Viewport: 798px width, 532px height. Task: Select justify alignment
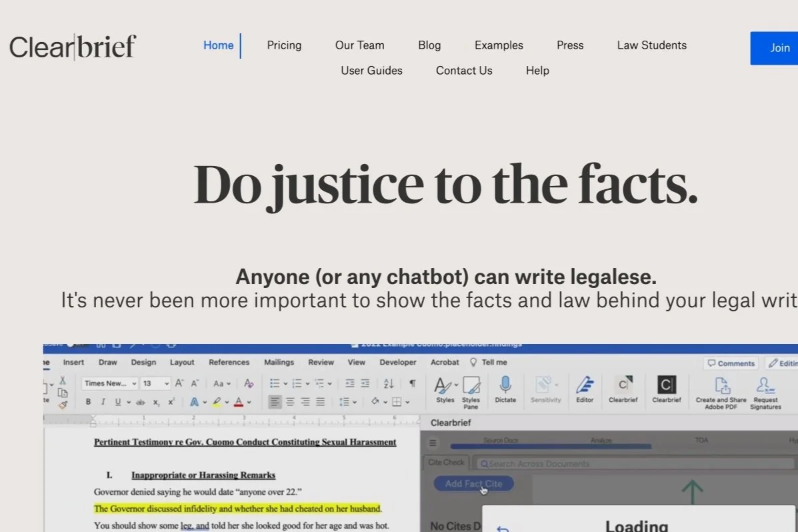coord(320,402)
